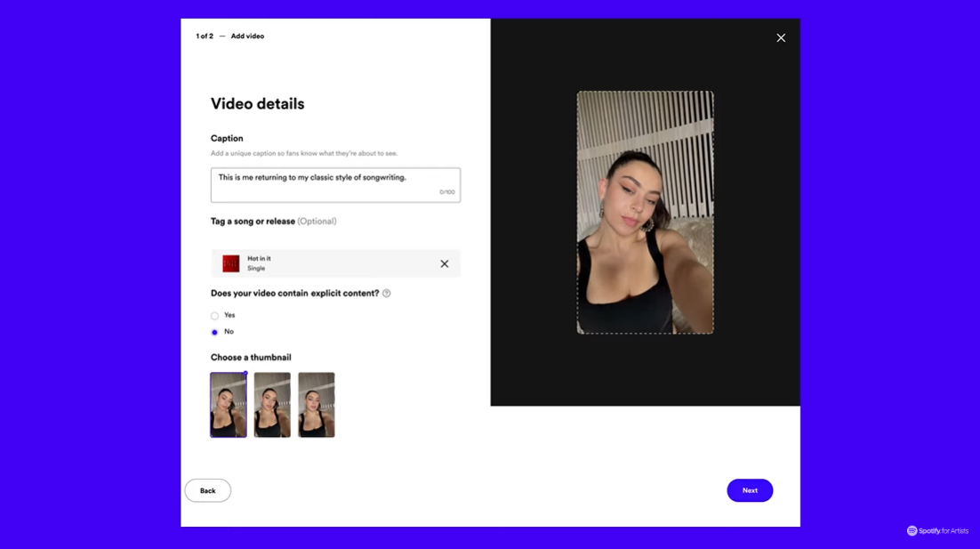
Task: Close the Add video dialog
Action: 781,37
